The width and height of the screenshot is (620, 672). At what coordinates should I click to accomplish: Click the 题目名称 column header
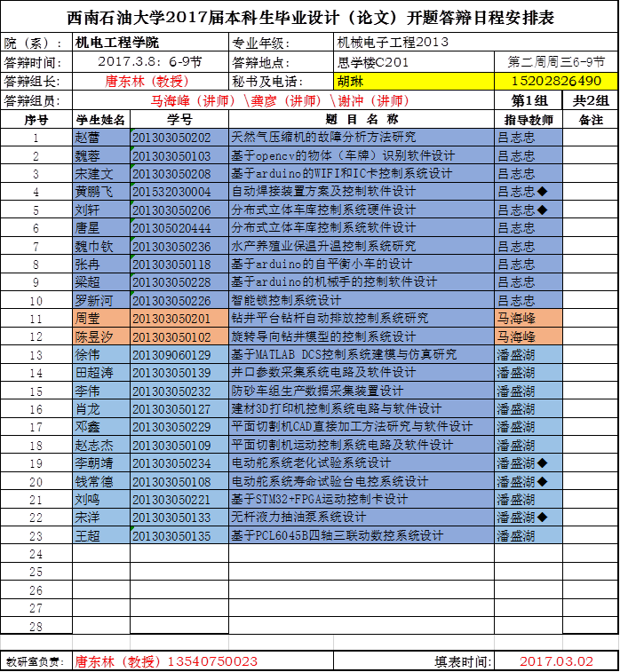pyautogui.click(x=362, y=119)
